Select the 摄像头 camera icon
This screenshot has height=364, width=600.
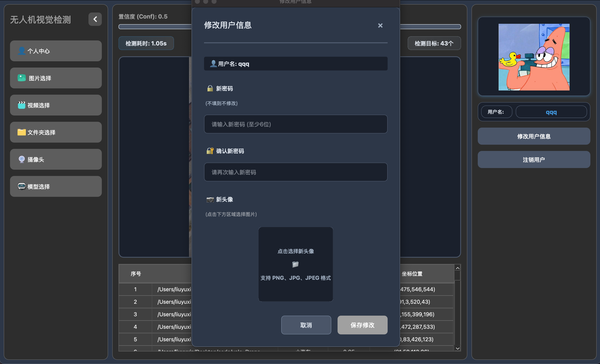(21, 159)
